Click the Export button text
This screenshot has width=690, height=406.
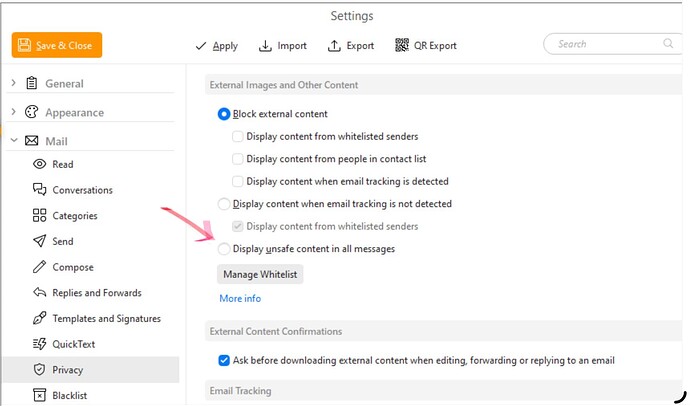tap(360, 46)
